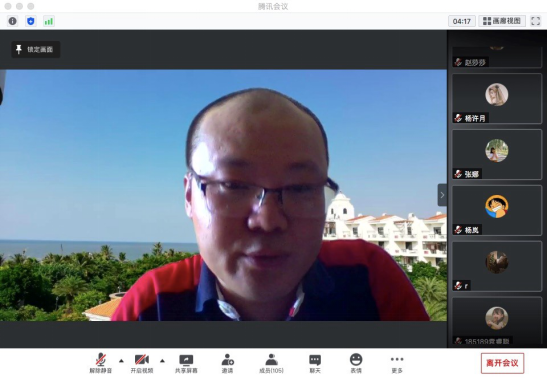Screen dimensions: 548x378
Task: Expand audio options arrow beside microphone
Action: pos(121,361)
